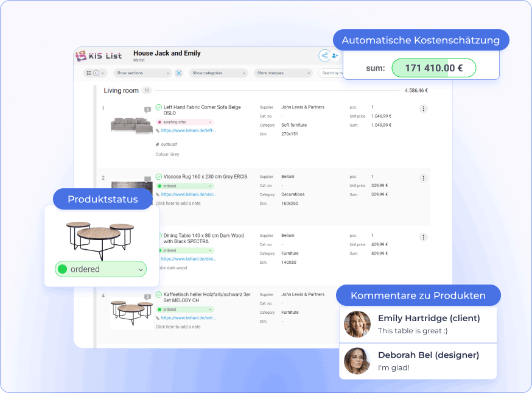Viewport: 532px width, 393px height.
Task: Toggle the check circle for Viscose Rug
Action: click(158, 177)
